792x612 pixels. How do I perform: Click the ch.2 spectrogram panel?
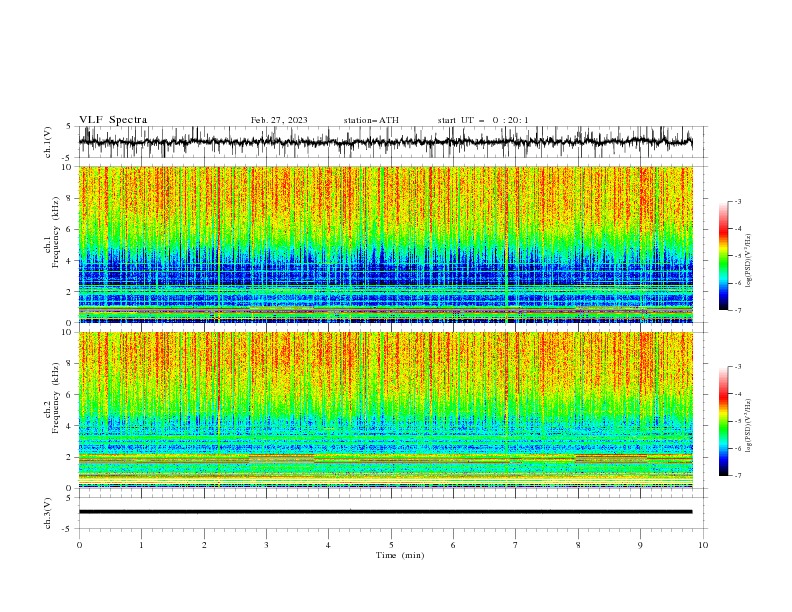385,410
